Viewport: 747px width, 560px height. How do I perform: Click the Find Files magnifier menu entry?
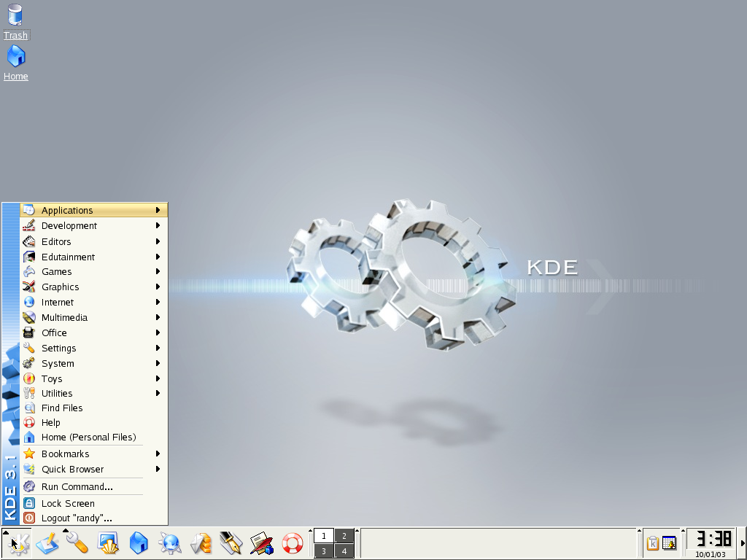tap(94, 408)
